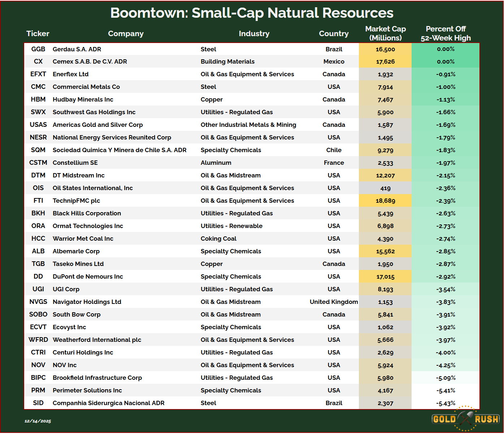The width and height of the screenshot is (504, 434).
Task: Open the FTI ticker symbol
Action: tap(38, 201)
